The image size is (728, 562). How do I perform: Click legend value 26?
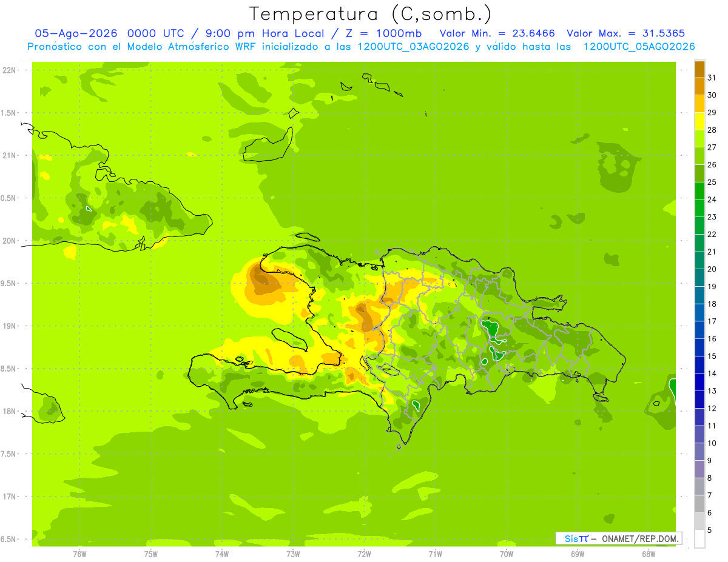[x=712, y=165]
